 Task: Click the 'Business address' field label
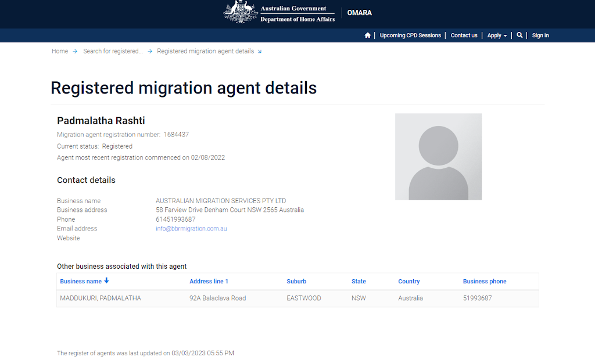coord(82,210)
